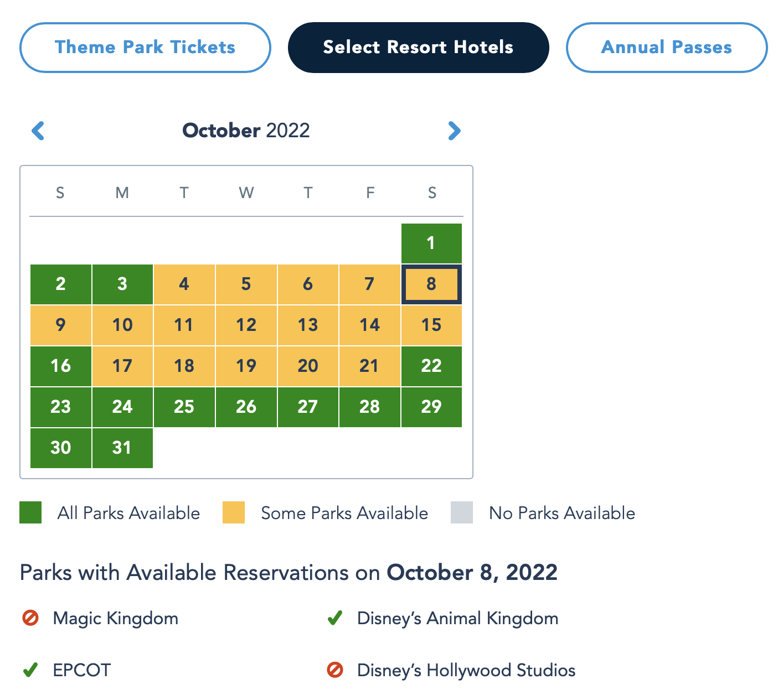Select October 12 on the calendar
This screenshot has width=783, height=700.
[246, 325]
